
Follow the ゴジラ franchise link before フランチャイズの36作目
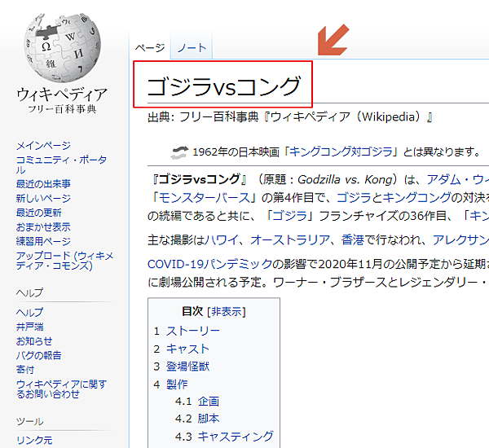(x=290, y=216)
